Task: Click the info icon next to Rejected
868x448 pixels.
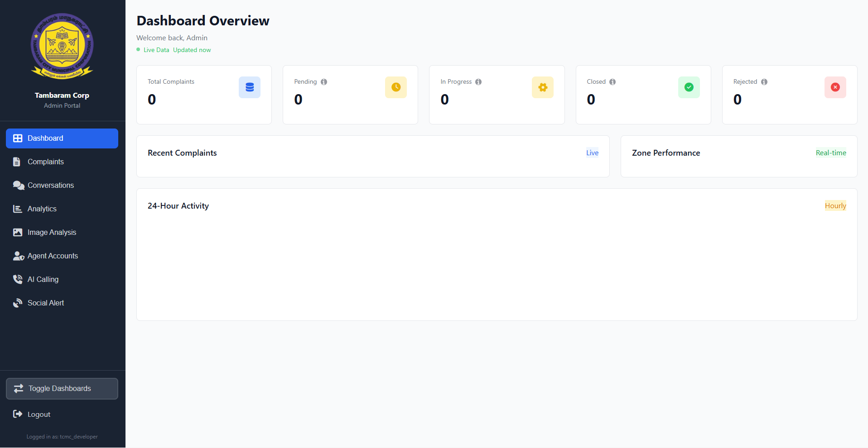Action: [x=764, y=82]
